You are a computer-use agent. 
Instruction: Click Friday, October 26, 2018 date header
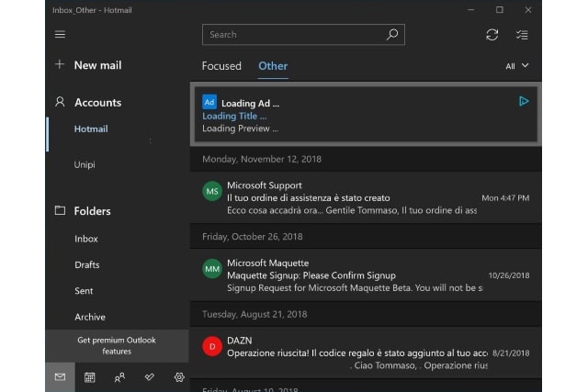click(x=253, y=237)
